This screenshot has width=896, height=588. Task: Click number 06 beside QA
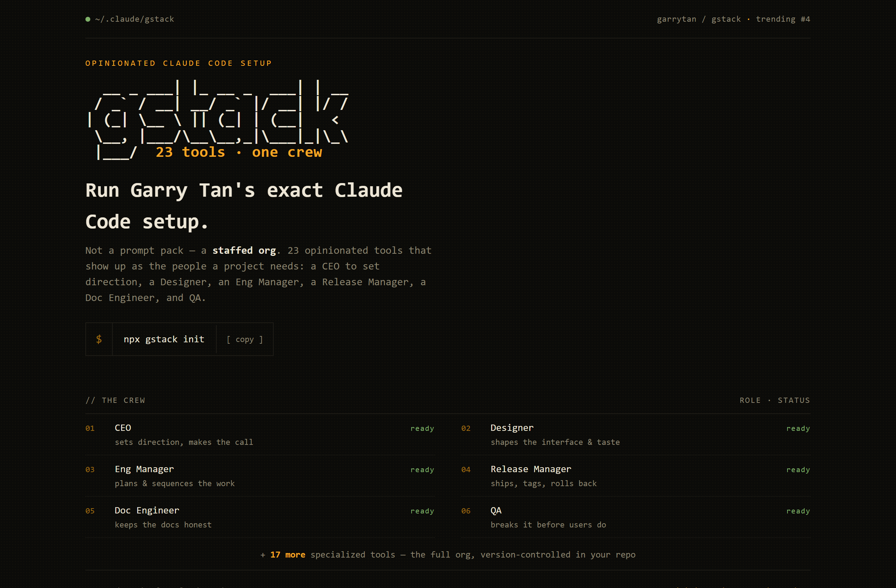click(466, 511)
